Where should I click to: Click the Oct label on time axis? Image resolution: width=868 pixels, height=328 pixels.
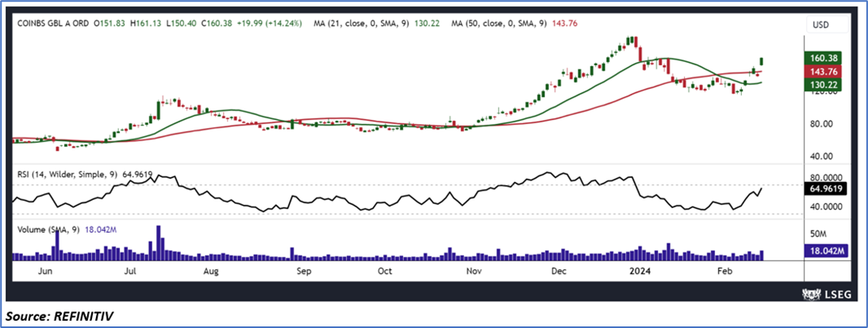click(x=385, y=272)
